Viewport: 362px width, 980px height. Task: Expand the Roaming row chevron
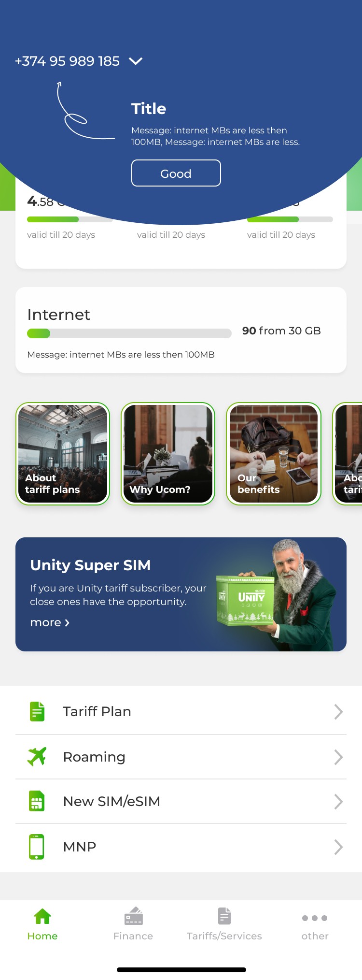pos(338,757)
